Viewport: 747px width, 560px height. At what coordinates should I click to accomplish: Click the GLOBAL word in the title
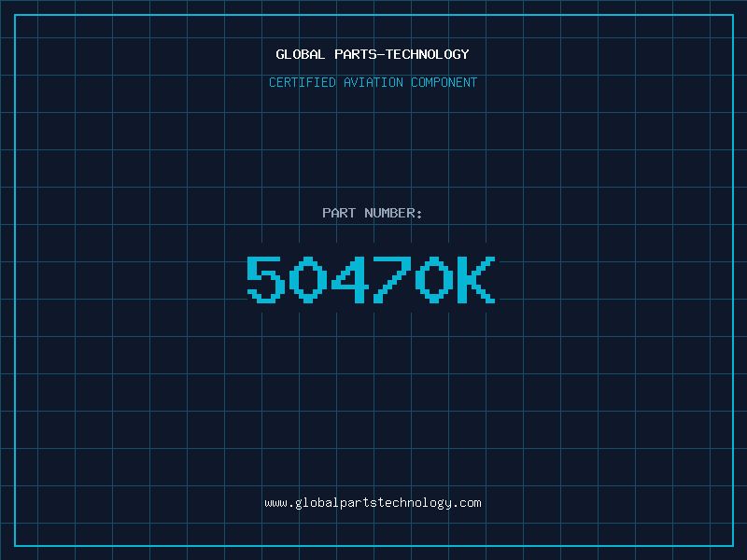click(x=300, y=54)
